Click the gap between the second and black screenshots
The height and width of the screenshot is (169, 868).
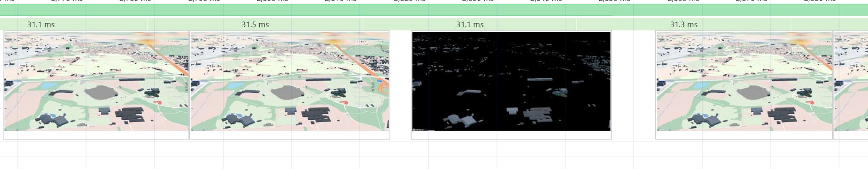401,85
